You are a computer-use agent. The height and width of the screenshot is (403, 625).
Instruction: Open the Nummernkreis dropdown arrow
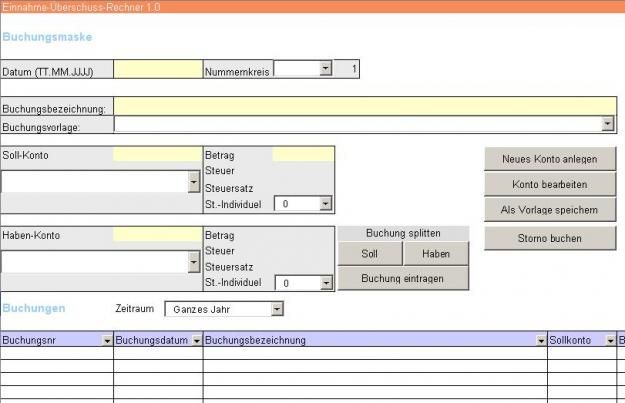(325, 68)
